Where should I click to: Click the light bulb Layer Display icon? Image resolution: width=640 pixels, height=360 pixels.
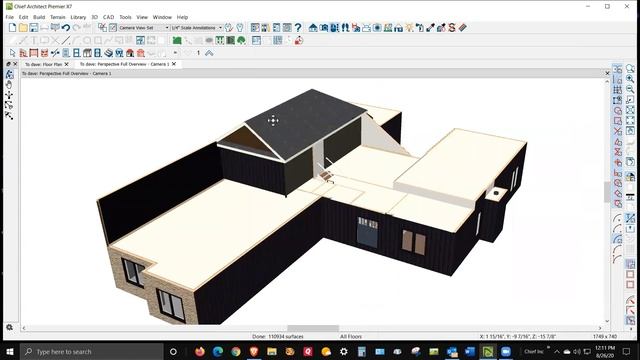tap(240, 28)
